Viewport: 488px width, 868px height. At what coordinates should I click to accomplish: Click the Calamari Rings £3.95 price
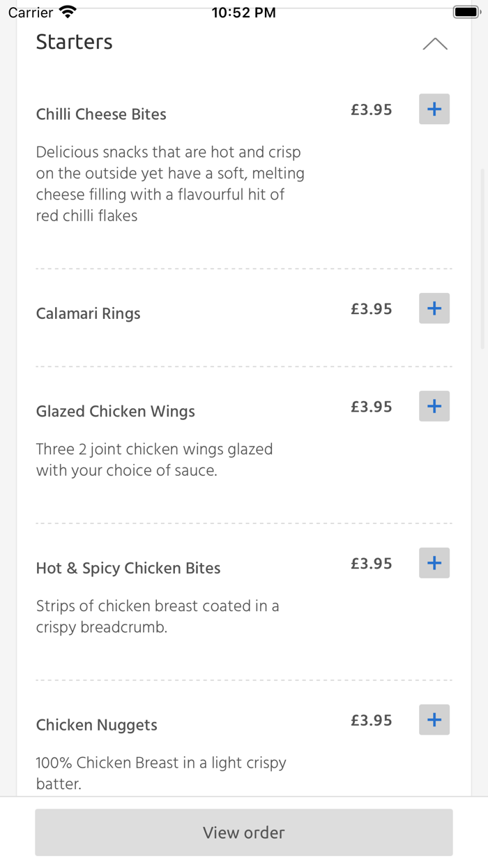tap(372, 309)
